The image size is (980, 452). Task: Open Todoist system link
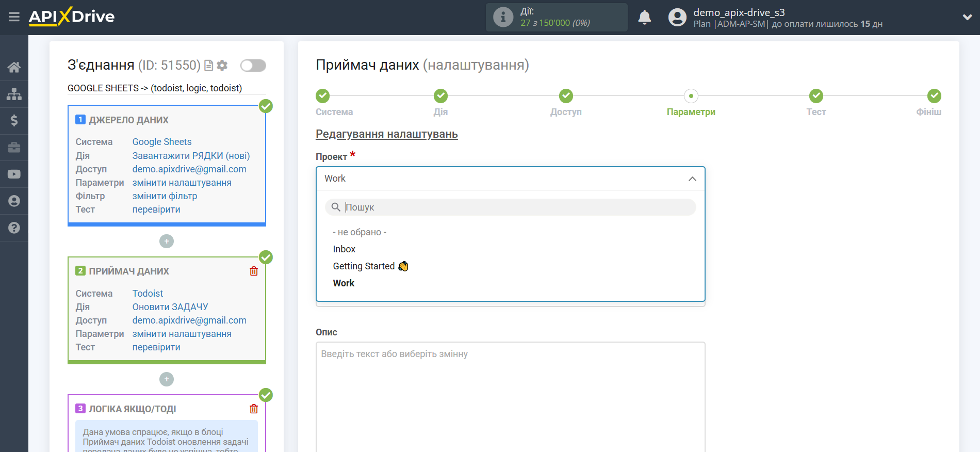click(148, 294)
